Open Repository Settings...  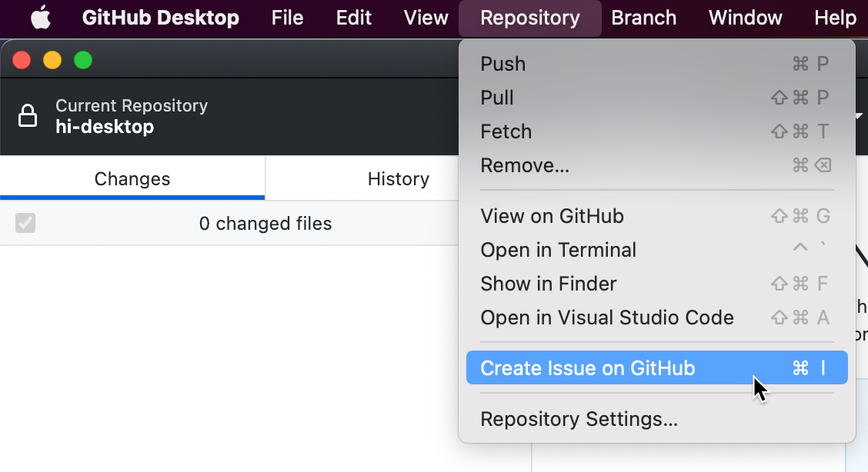[x=579, y=419]
